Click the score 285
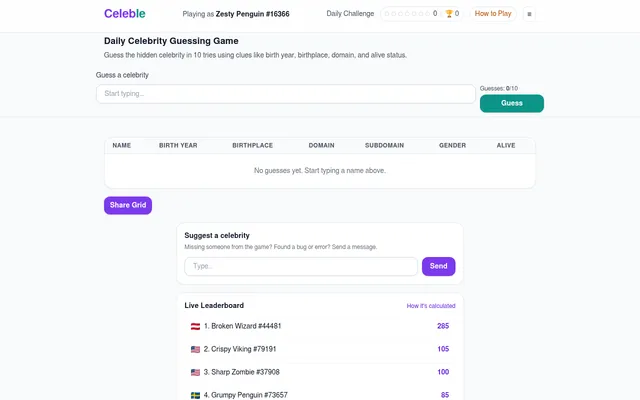 point(443,326)
